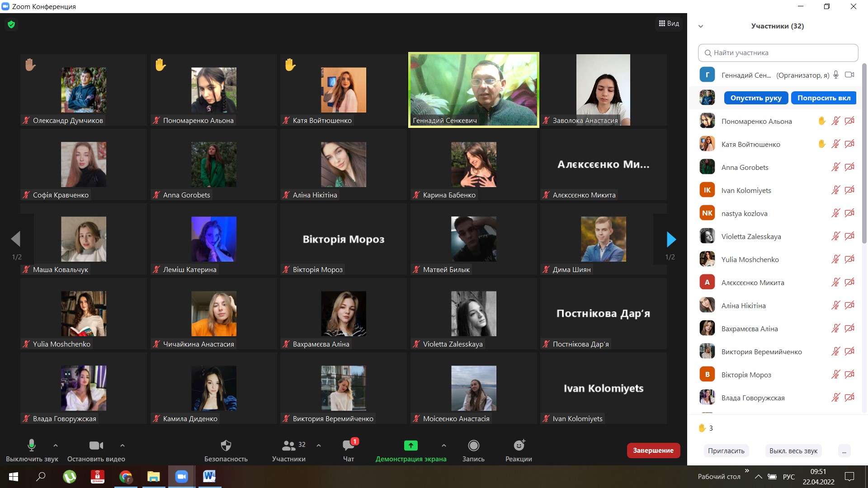Viewport: 868px width, 488px height.
Task: Focus the Найти участника search field
Action: coord(778,53)
